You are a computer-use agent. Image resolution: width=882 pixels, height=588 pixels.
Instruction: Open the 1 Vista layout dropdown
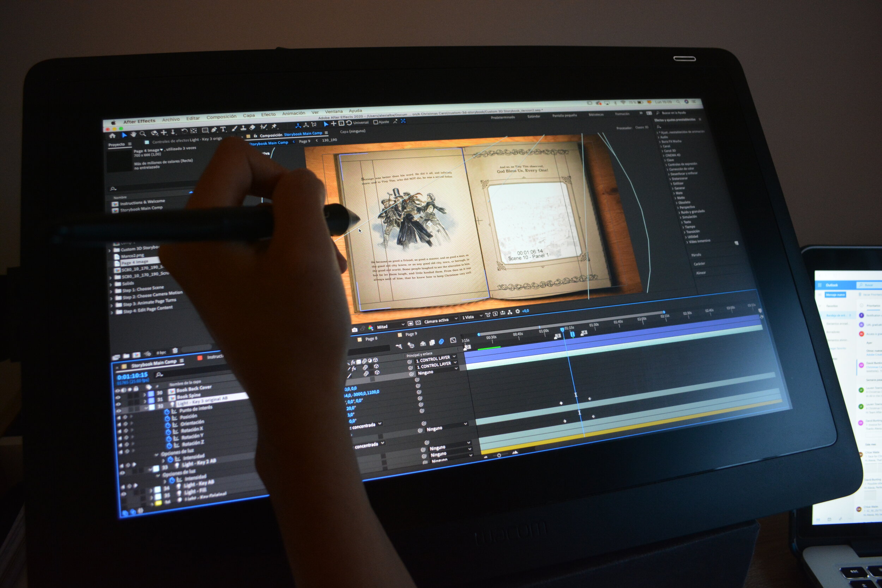click(x=472, y=317)
